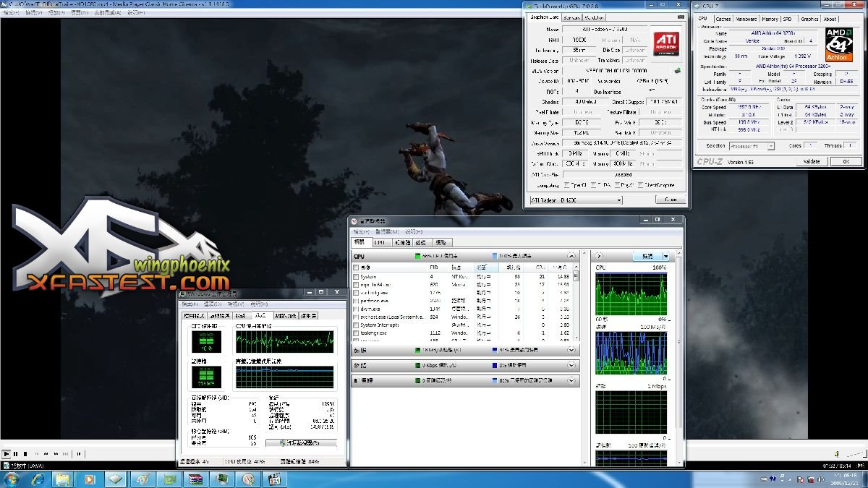Image resolution: width=868 pixels, height=488 pixels.
Task: Collapse the CPU section in Resource Monitor
Action: [x=571, y=256]
